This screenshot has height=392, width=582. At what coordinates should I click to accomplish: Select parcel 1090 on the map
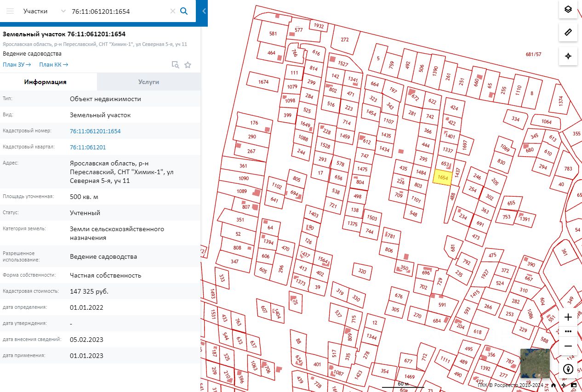[243, 178]
